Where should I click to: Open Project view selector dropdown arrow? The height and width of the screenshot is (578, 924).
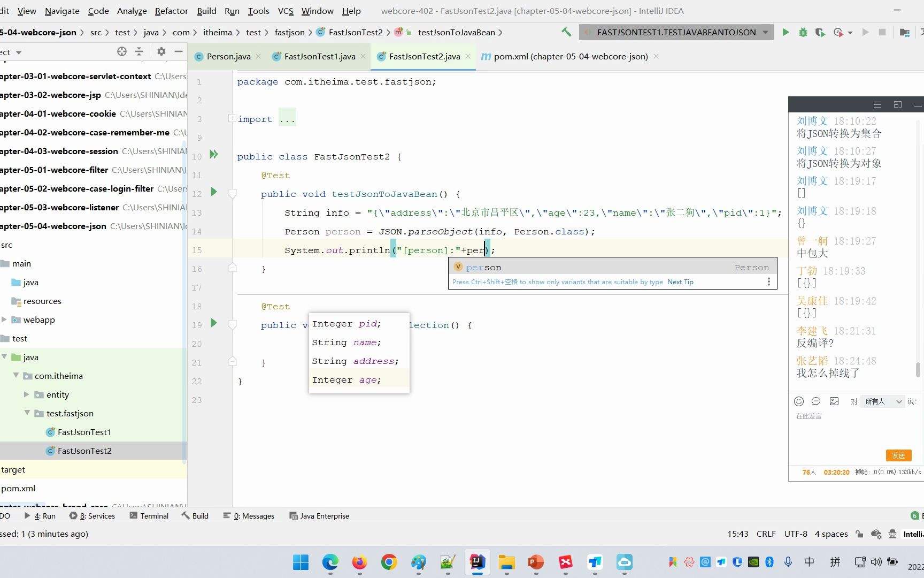(x=19, y=52)
